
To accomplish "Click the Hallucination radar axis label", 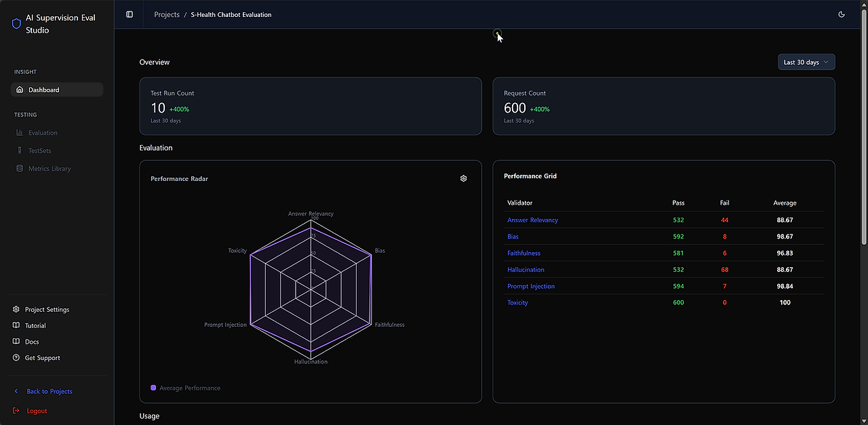I will click(x=311, y=361).
